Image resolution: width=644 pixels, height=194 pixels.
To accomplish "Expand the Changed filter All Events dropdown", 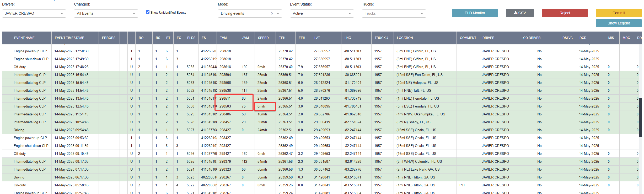I will coord(106,13).
